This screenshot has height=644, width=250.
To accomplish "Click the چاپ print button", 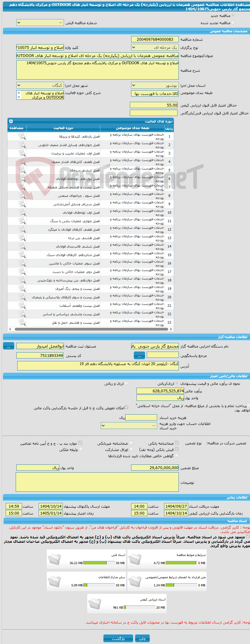I will [142, 639].
